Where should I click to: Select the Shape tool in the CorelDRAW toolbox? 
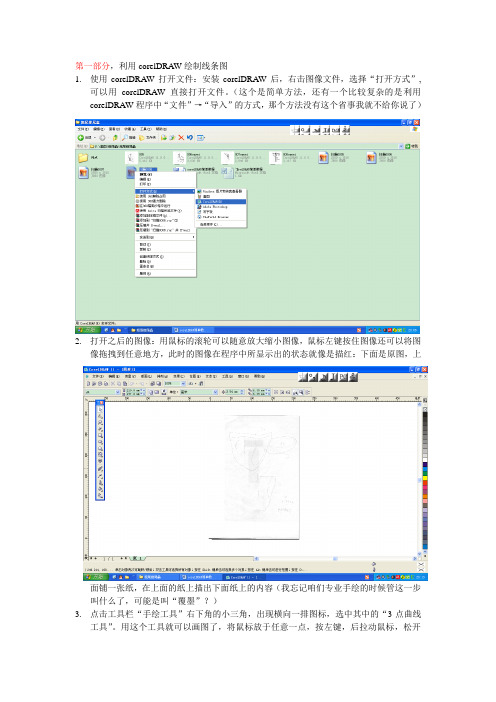pos(100,416)
